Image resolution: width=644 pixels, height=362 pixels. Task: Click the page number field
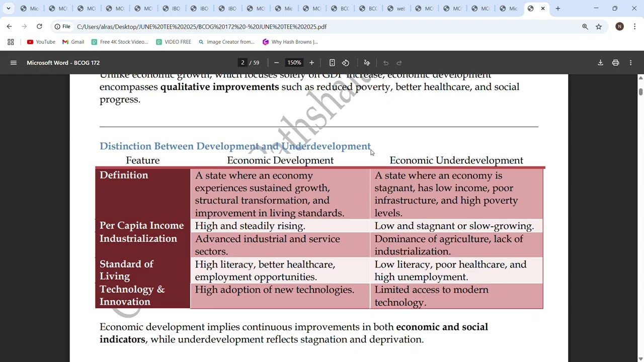243,63
